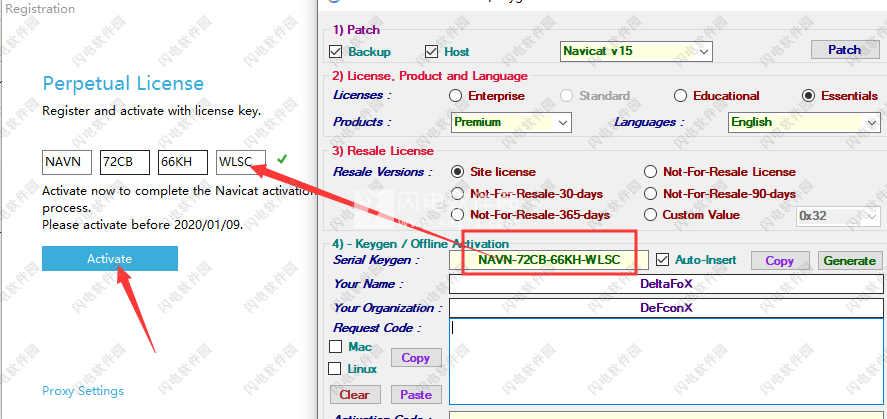
Task: Select Not-For-Resale-365-days option
Action: [x=458, y=215]
